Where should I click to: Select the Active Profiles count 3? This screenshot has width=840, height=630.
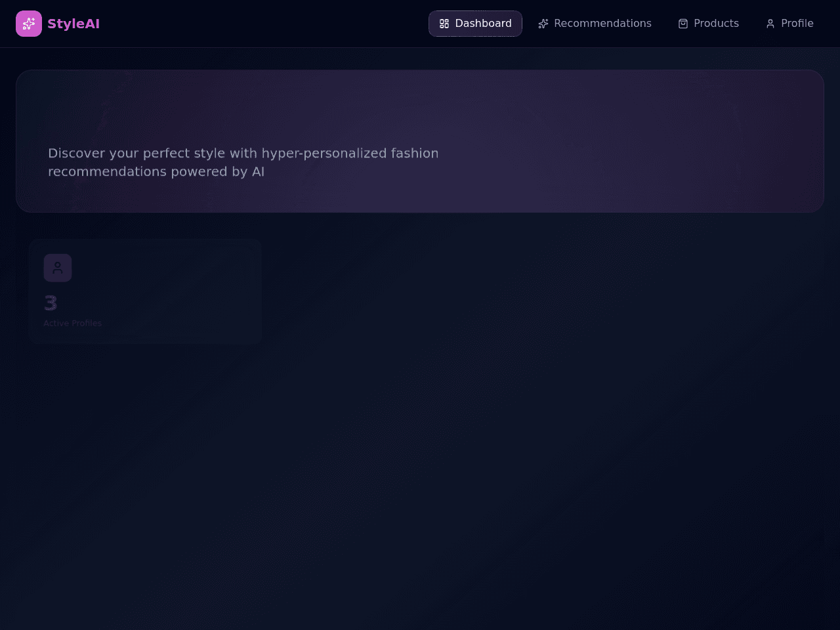[51, 303]
